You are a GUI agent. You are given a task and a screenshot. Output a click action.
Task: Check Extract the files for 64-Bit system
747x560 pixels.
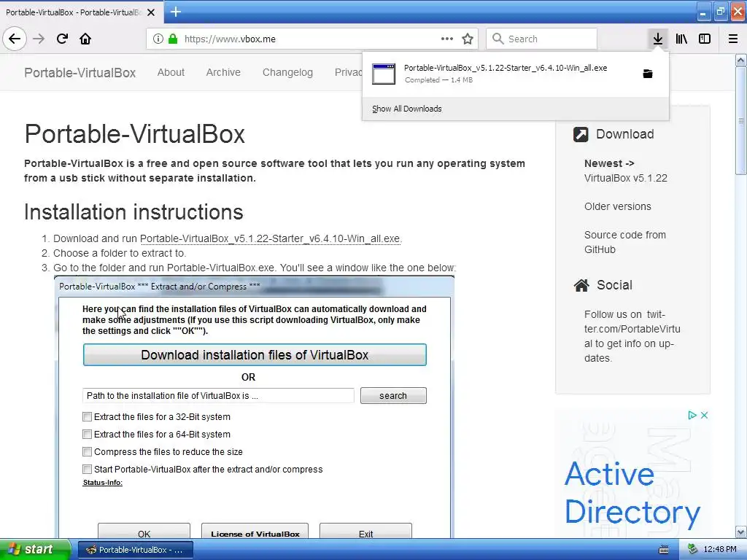click(87, 435)
